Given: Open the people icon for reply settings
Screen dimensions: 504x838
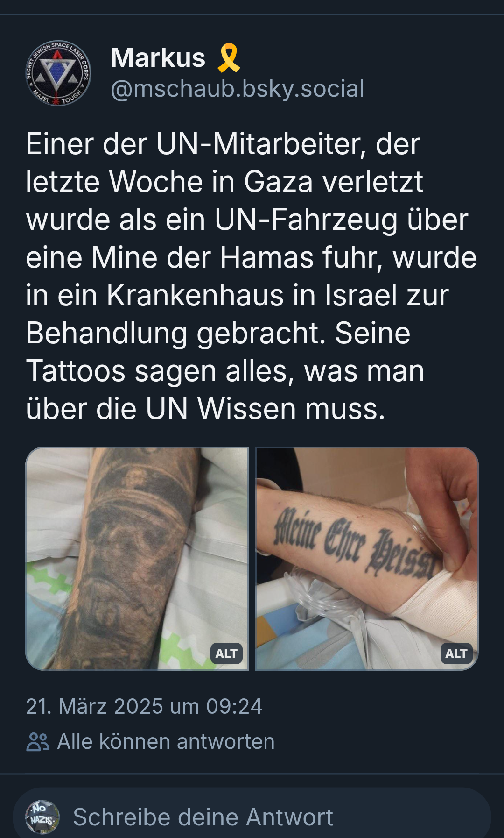Looking at the screenshot, I should point(38,742).
